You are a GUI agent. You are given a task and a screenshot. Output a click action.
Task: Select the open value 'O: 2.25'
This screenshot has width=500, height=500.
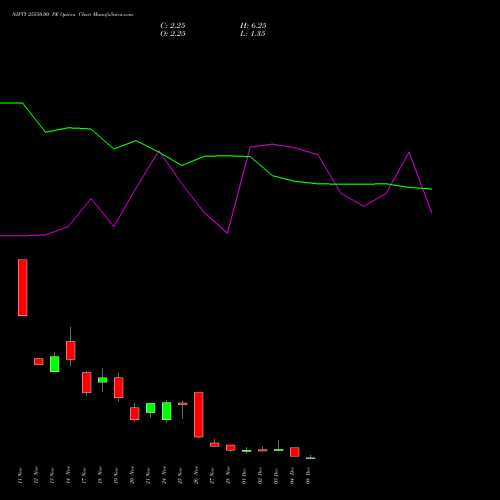point(173,34)
